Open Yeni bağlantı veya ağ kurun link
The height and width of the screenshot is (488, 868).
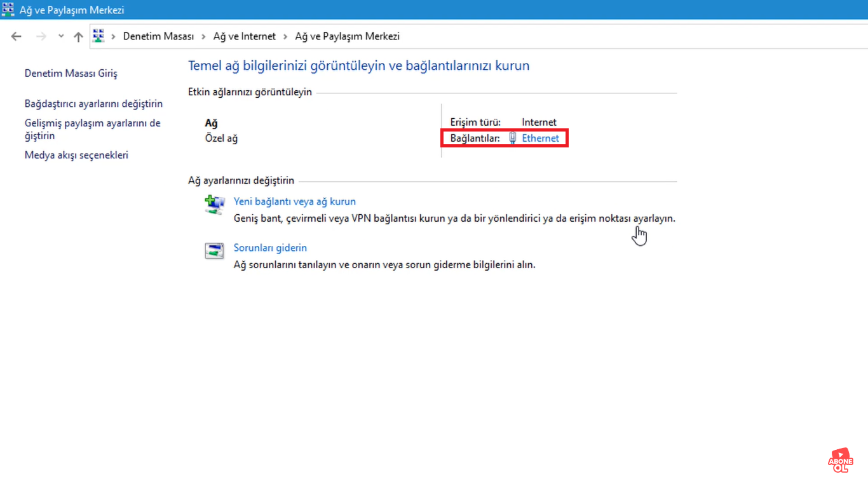click(x=295, y=201)
